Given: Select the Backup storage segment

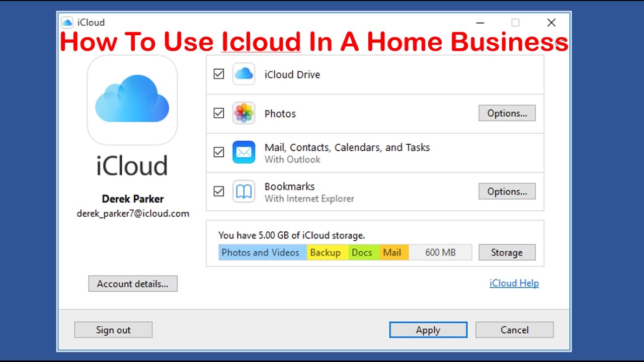Looking at the screenshot, I should 328,252.
